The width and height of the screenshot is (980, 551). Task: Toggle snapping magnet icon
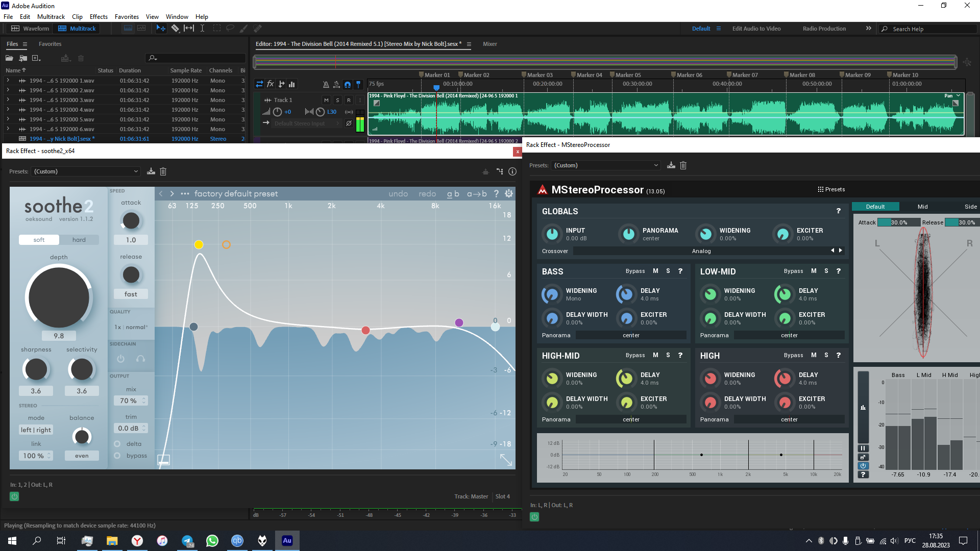click(348, 84)
